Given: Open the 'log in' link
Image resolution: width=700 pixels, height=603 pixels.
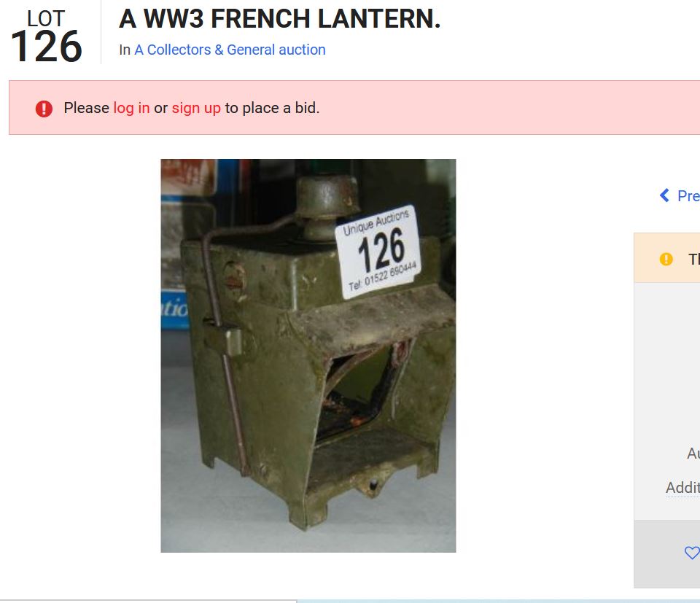Looking at the screenshot, I should (x=131, y=108).
